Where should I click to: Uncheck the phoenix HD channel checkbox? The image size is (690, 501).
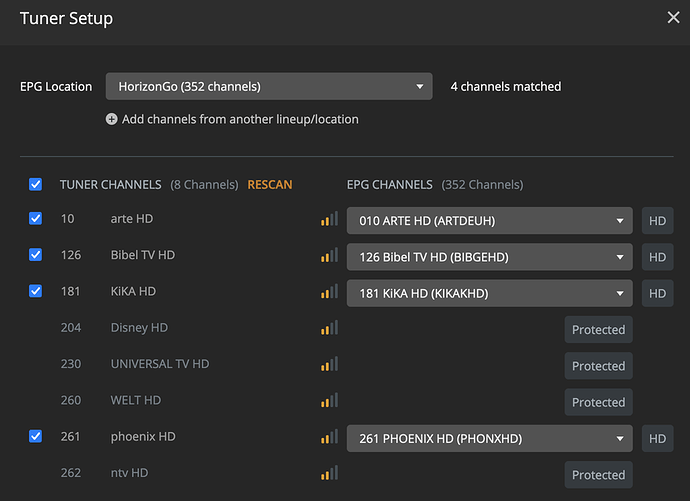(x=36, y=437)
